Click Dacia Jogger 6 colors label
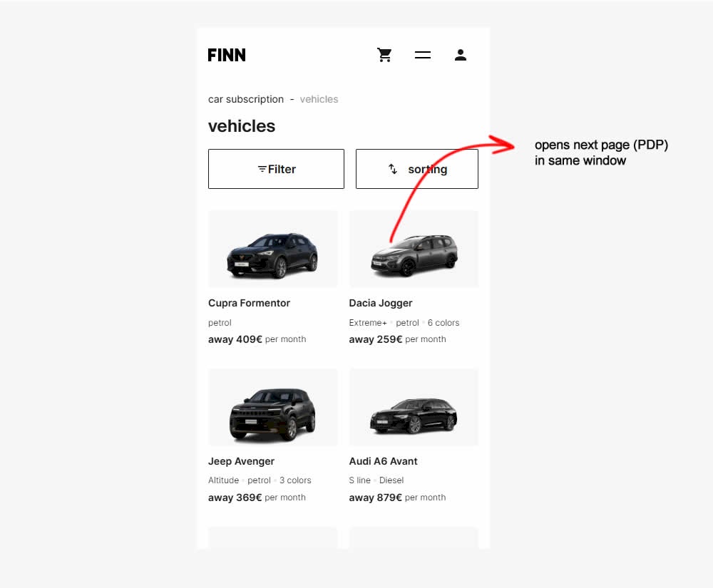 (443, 323)
